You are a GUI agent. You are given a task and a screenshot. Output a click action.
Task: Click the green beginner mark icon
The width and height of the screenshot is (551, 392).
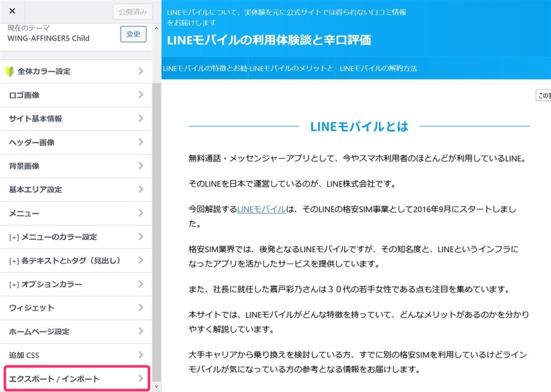pyautogui.click(x=10, y=72)
